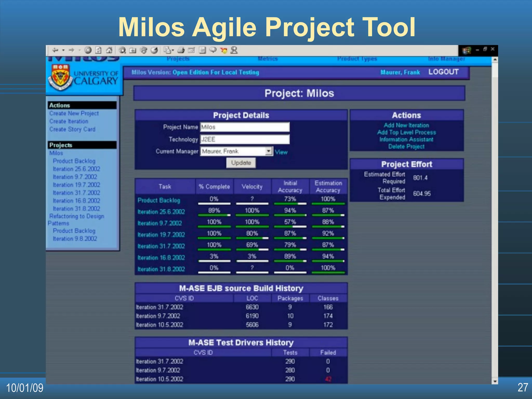Click the Search magnifier toolbar icon

122,50
